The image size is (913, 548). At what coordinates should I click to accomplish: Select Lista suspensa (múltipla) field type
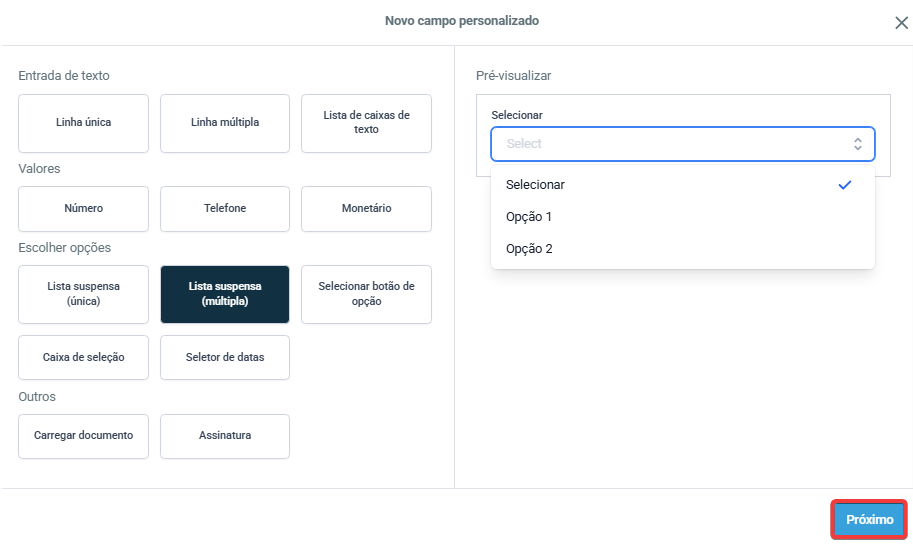point(225,294)
